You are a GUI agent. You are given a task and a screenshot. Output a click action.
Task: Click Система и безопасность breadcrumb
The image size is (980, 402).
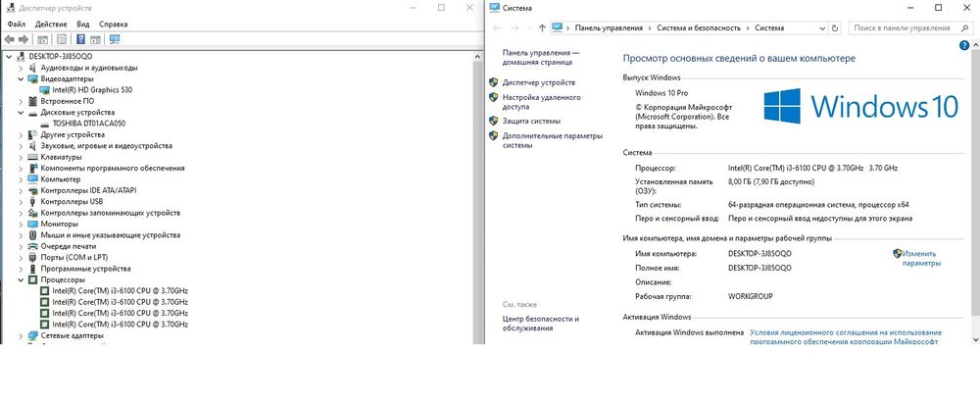tap(699, 28)
